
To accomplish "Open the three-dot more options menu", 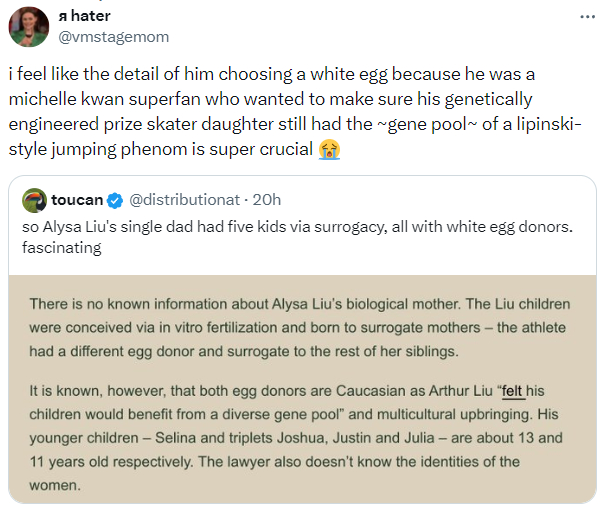I will pyautogui.click(x=586, y=17).
